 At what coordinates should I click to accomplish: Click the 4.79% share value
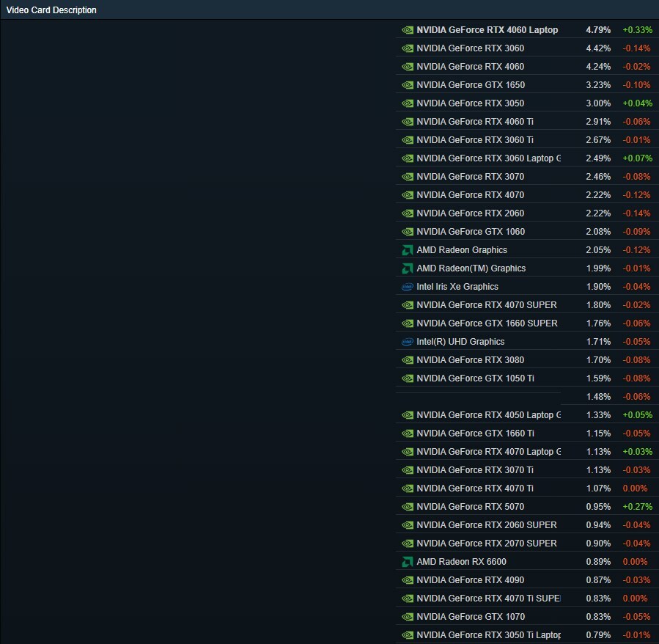point(598,30)
